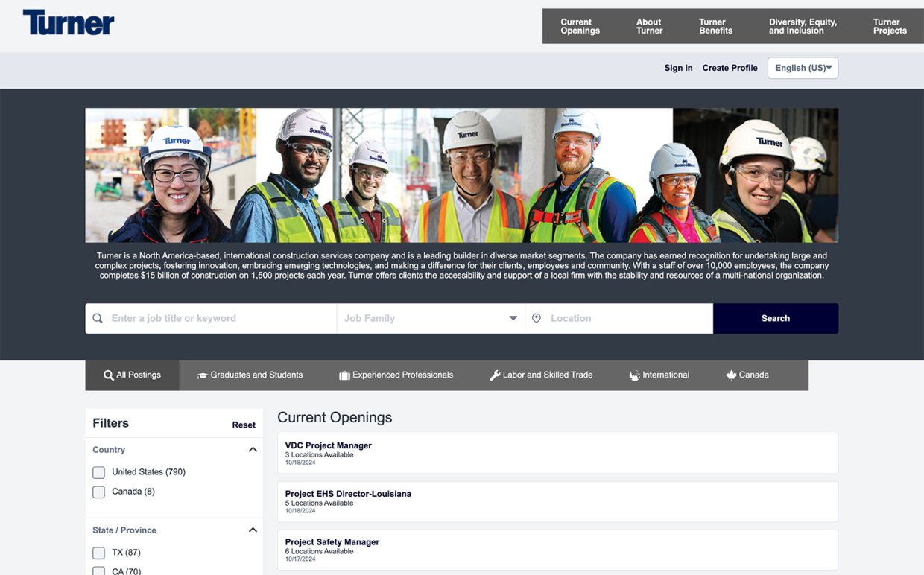Screen dimensions: 924x575
Task: Collapse the Country filter section
Action: click(x=253, y=450)
